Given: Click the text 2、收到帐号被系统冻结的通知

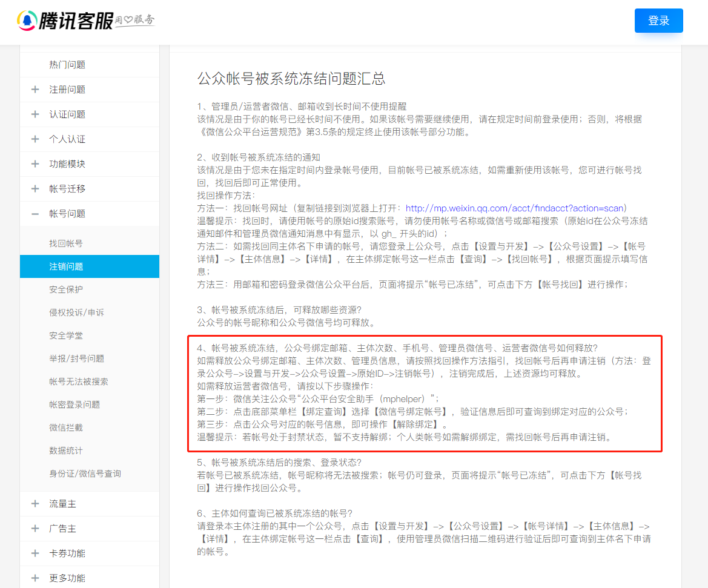Looking at the screenshot, I should click(x=258, y=157).
